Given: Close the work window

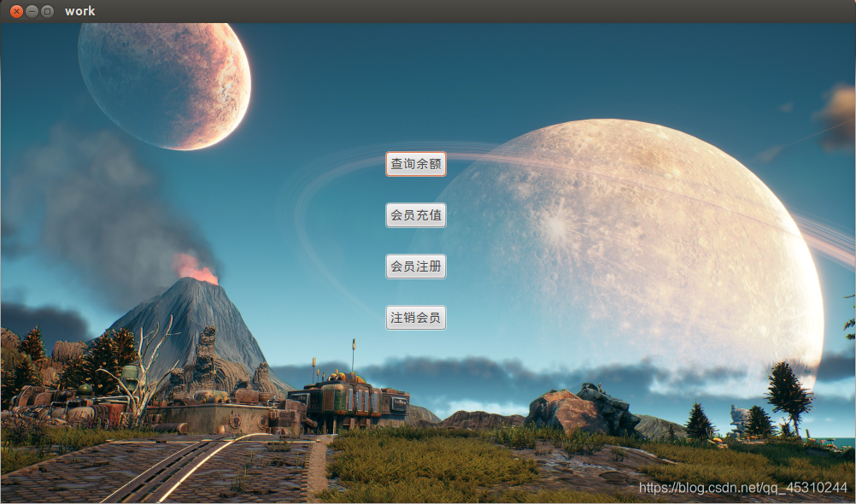Looking at the screenshot, I should coord(17,11).
